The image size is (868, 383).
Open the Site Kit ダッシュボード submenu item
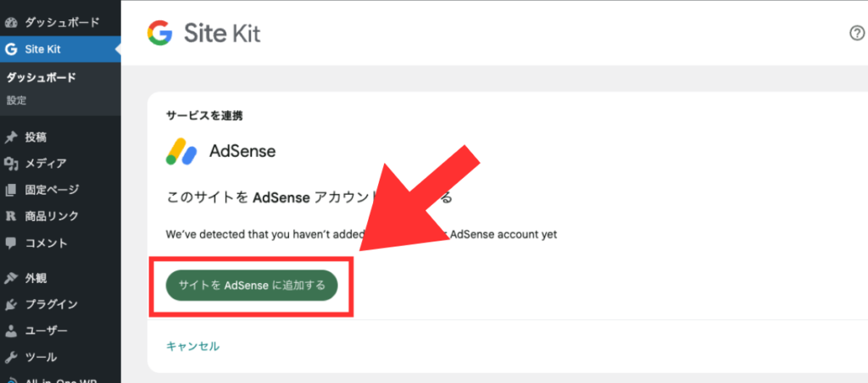click(x=42, y=78)
